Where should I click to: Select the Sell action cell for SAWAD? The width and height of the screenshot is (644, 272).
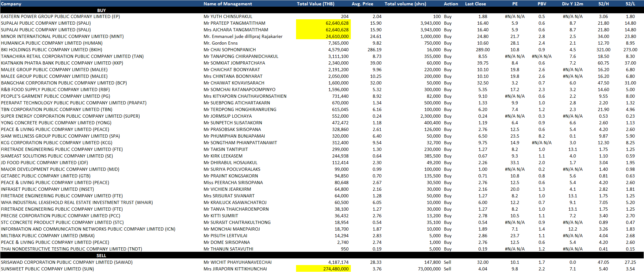coord(447,262)
